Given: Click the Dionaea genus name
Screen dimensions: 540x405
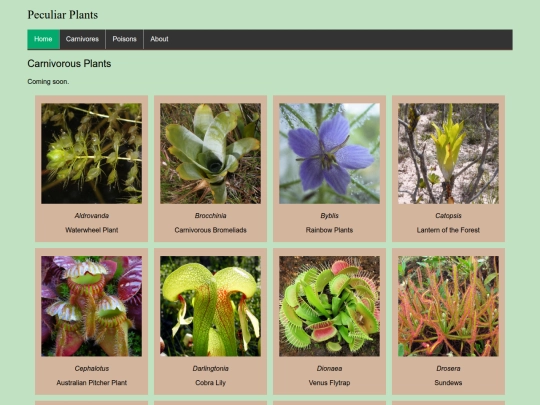Looking at the screenshot, I should pyautogui.click(x=330, y=368).
